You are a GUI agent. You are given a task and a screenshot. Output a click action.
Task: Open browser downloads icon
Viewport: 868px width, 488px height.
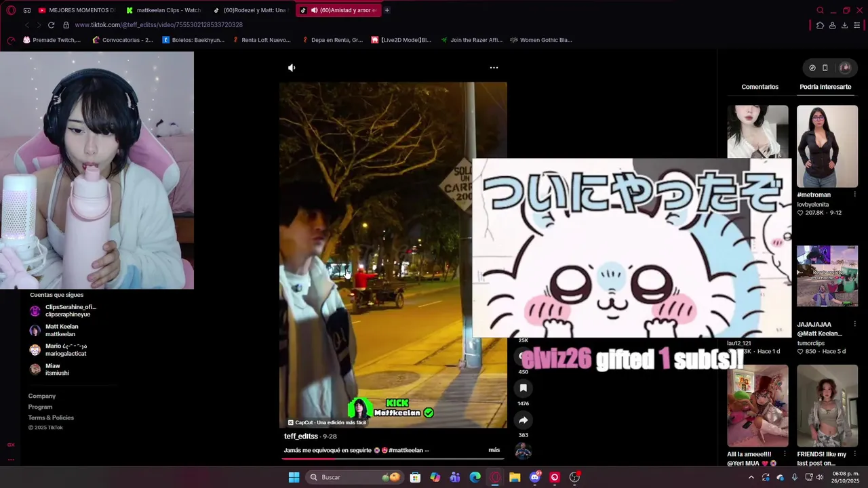coord(844,25)
